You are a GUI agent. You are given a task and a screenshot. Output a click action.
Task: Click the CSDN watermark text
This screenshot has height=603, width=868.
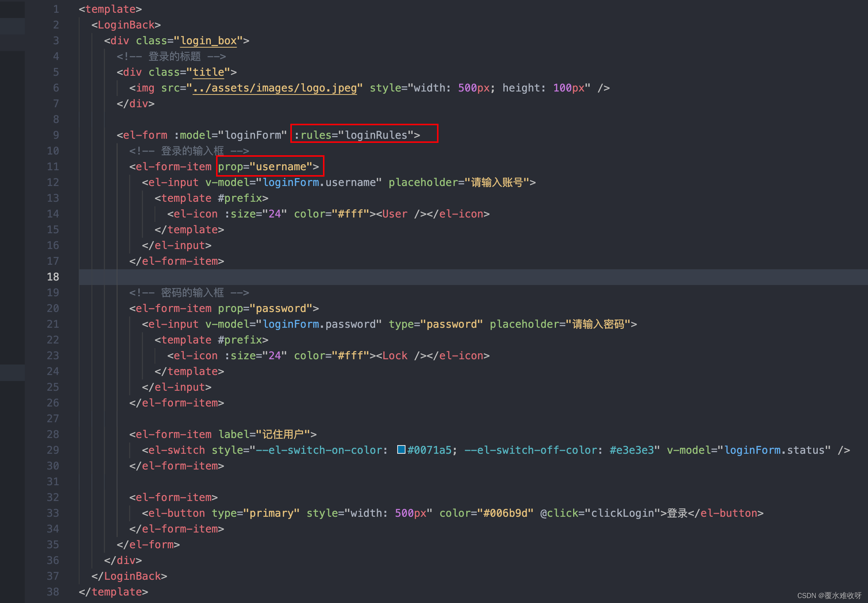point(829,595)
